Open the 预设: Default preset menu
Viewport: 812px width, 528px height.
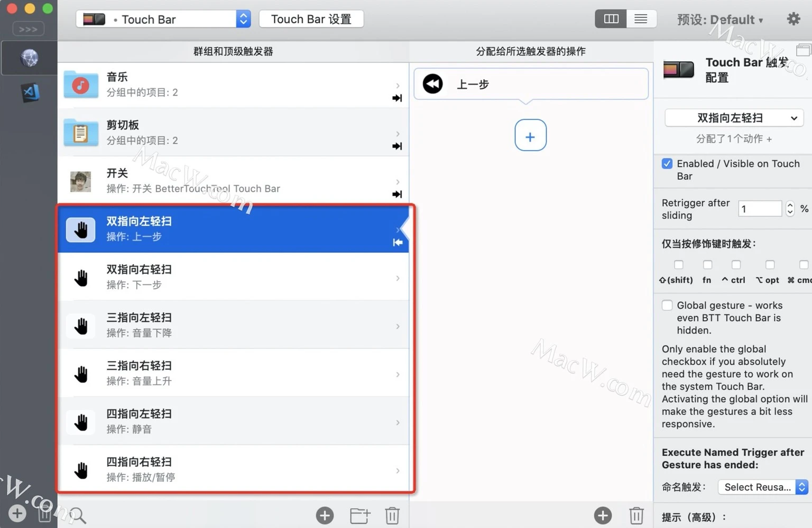(720, 20)
